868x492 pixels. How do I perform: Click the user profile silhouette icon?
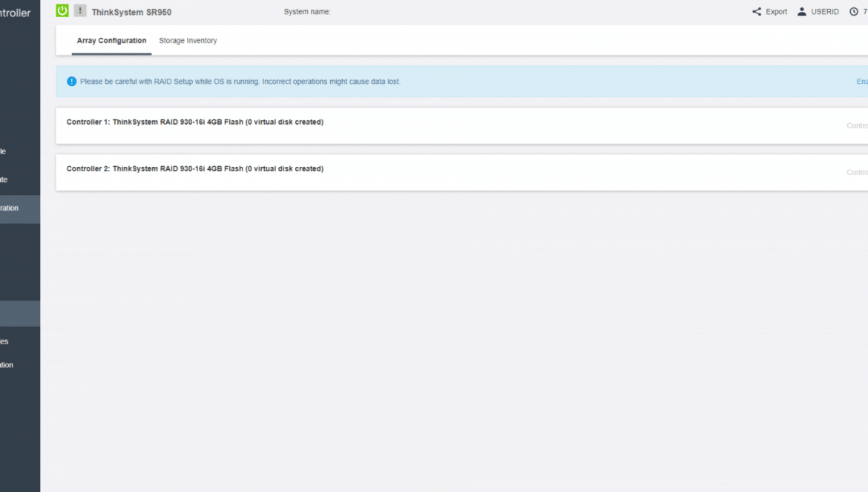click(x=801, y=12)
